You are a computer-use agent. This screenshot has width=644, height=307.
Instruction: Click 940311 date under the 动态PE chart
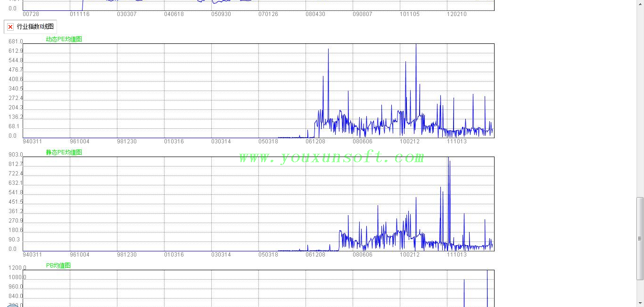pyautogui.click(x=33, y=141)
